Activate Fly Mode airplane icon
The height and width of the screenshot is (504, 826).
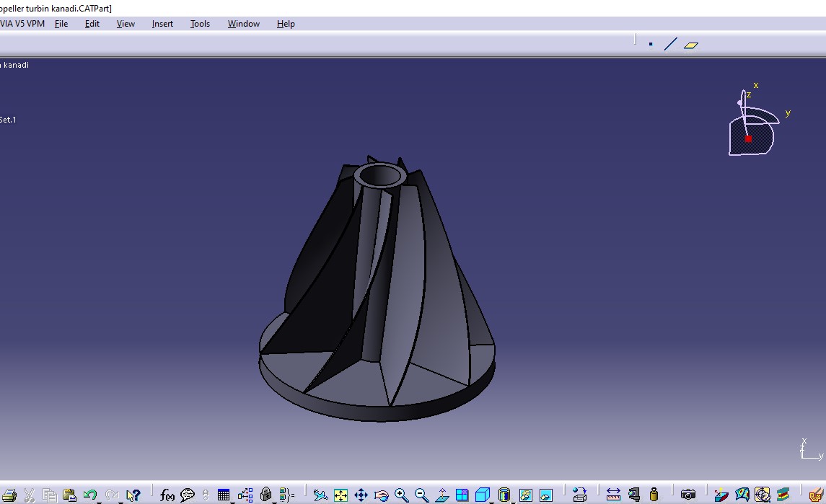tap(320, 495)
